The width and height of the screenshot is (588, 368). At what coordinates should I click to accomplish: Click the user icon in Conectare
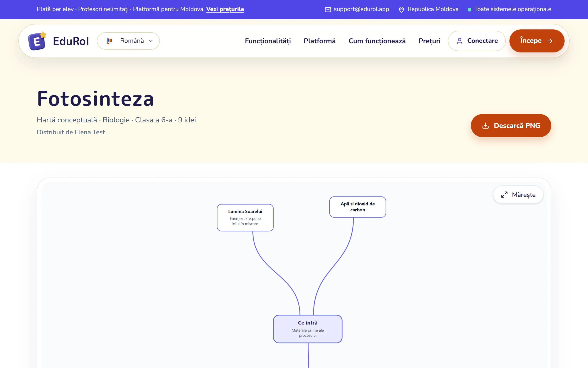[x=459, y=41]
